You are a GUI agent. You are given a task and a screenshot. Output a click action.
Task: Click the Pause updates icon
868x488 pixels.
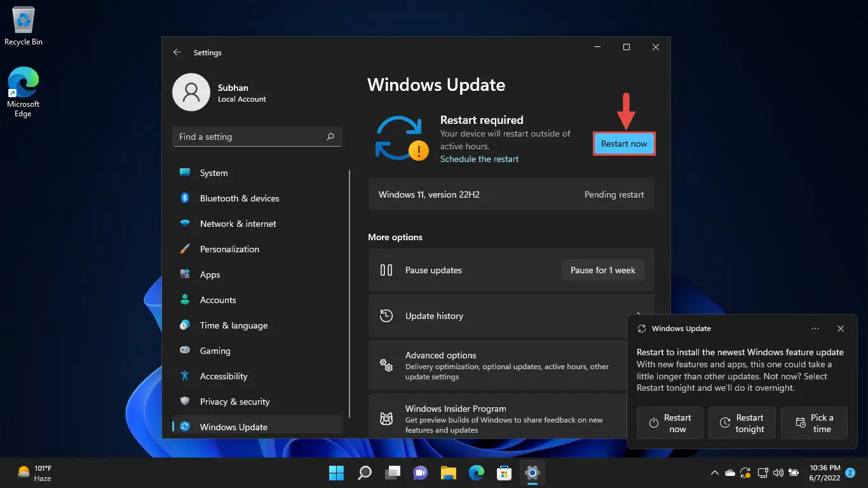coord(386,270)
